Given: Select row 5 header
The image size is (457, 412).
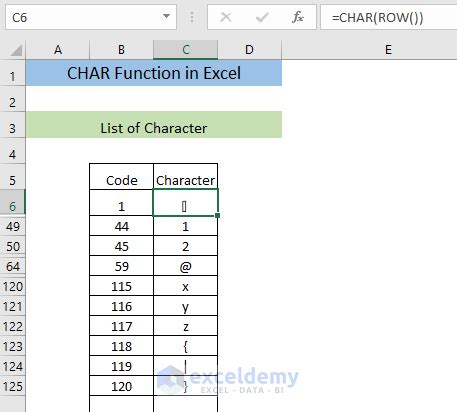Looking at the screenshot, I should coord(13,177).
